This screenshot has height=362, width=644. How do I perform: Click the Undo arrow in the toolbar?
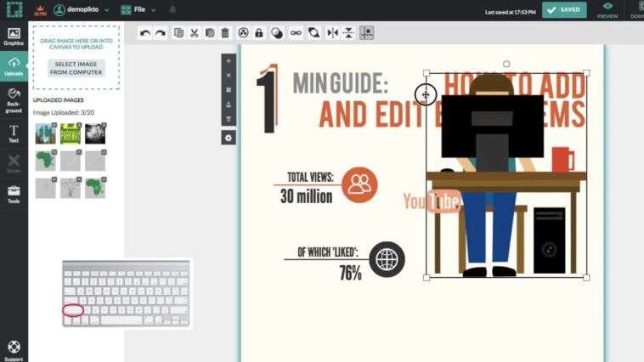click(x=145, y=33)
